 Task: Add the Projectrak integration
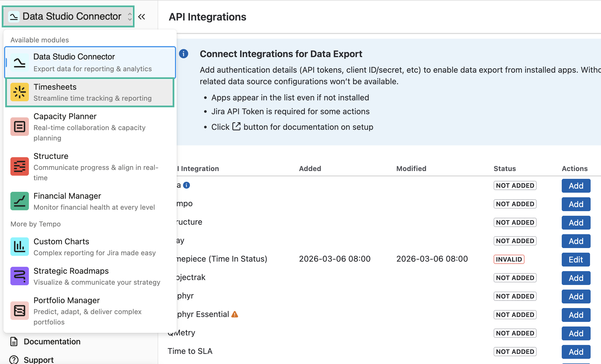coord(576,278)
